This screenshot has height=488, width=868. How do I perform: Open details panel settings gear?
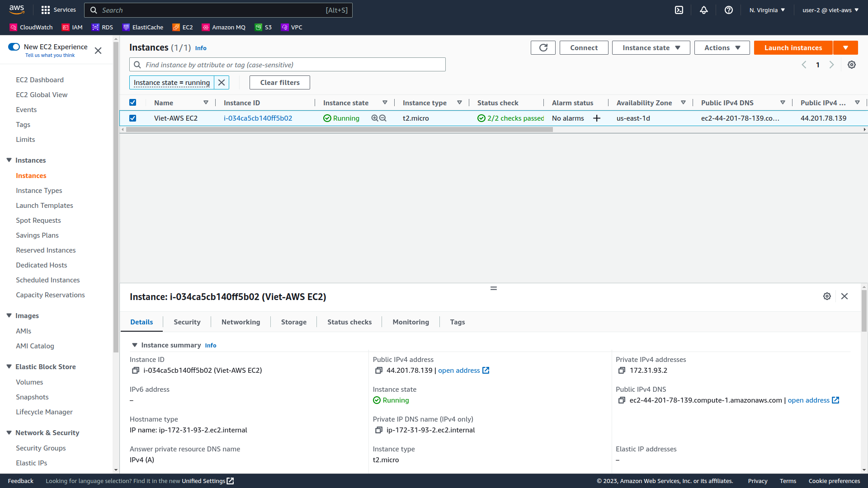pos(827,296)
